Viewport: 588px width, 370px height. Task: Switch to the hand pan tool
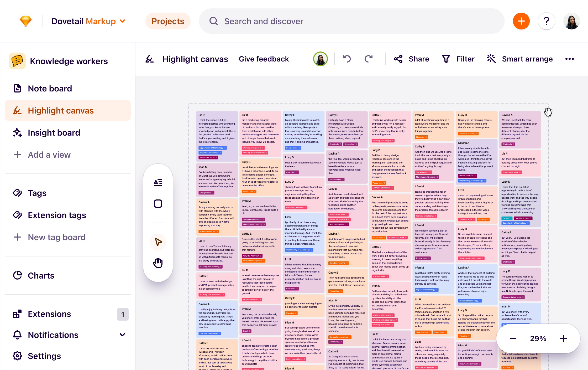(158, 263)
